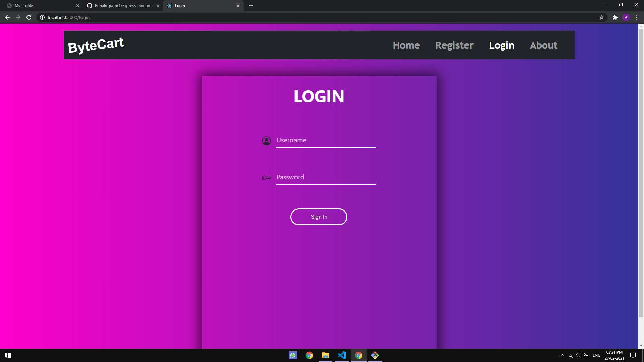
Task: Open WhatsApp from the taskbar
Action: point(292,355)
